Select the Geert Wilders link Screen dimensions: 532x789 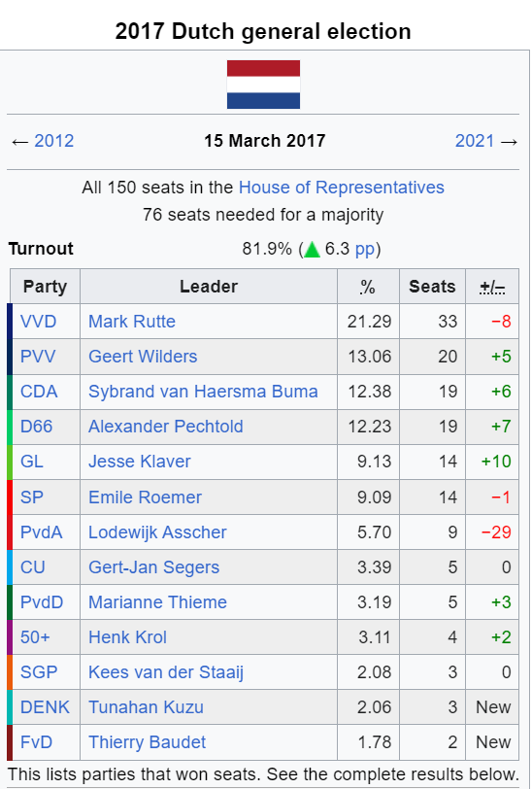[x=143, y=357]
